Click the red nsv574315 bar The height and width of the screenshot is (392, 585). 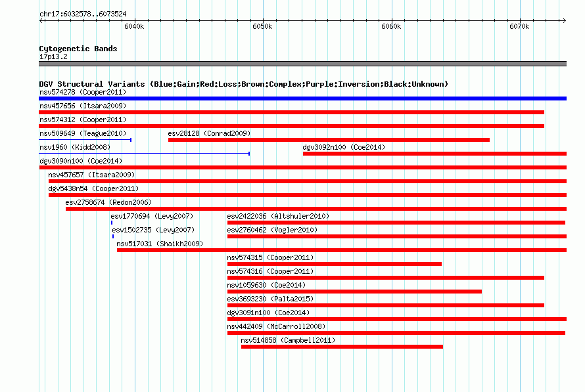(335, 264)
